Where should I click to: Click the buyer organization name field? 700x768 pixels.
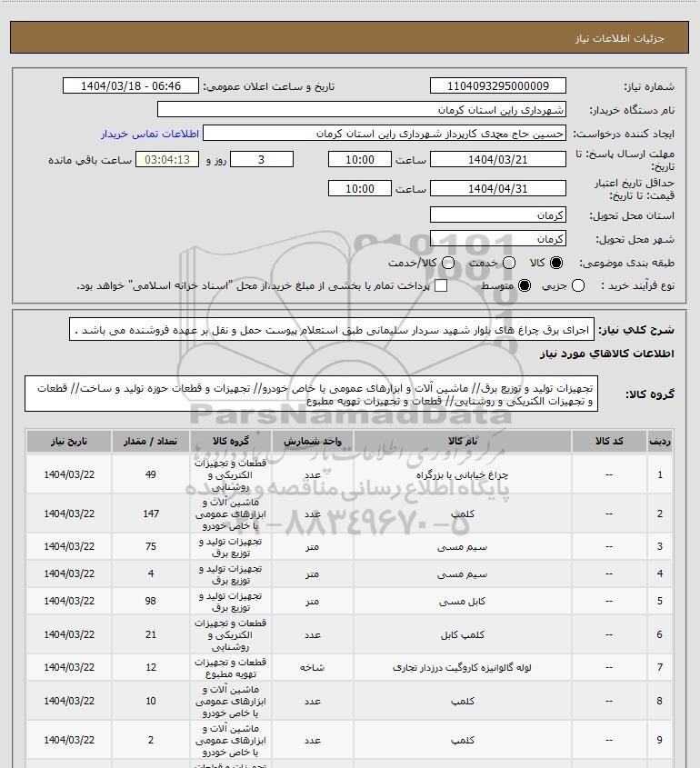tap(362, 110)
